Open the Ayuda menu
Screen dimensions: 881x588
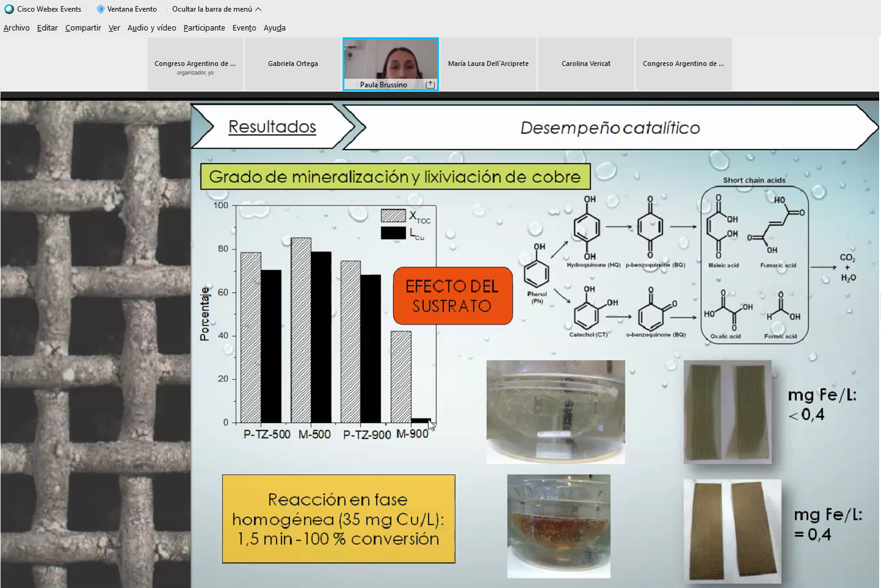[274, 28]
